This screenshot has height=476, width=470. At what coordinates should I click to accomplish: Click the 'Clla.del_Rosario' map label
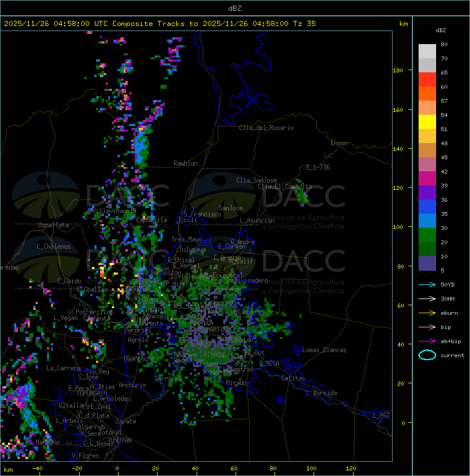pos(266,128)
